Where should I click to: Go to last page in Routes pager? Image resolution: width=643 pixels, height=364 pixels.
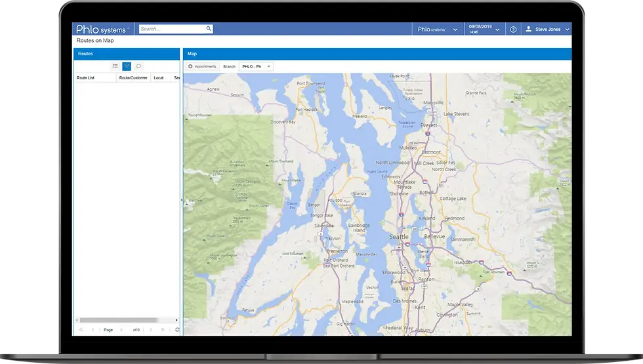coord(163,329)
